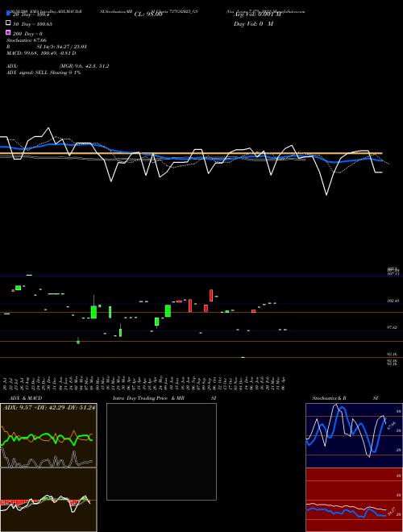Click the red RSI chart panel
The image size is (403, 532).
(354, 500)
